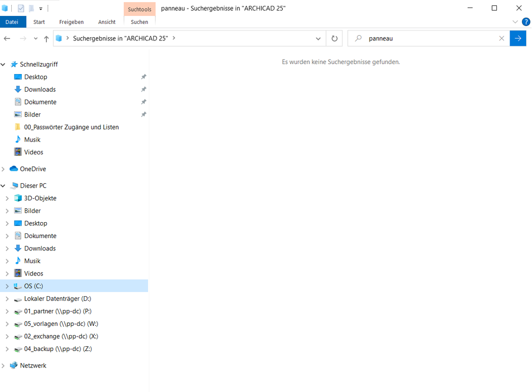Click the back navigation arrow
This screenshot has width=532, height=392.
click(x=7, y=38)
